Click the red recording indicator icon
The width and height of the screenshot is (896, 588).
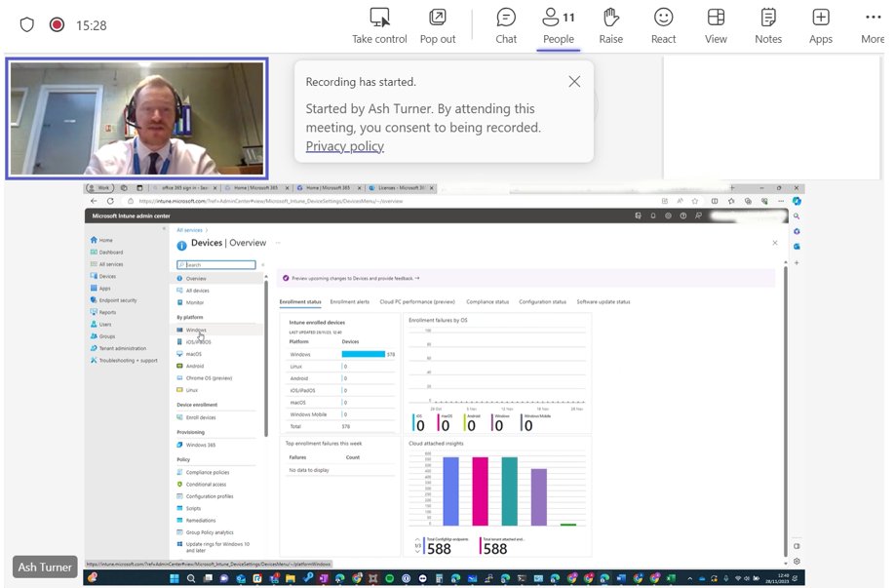[x=57, y=24]
